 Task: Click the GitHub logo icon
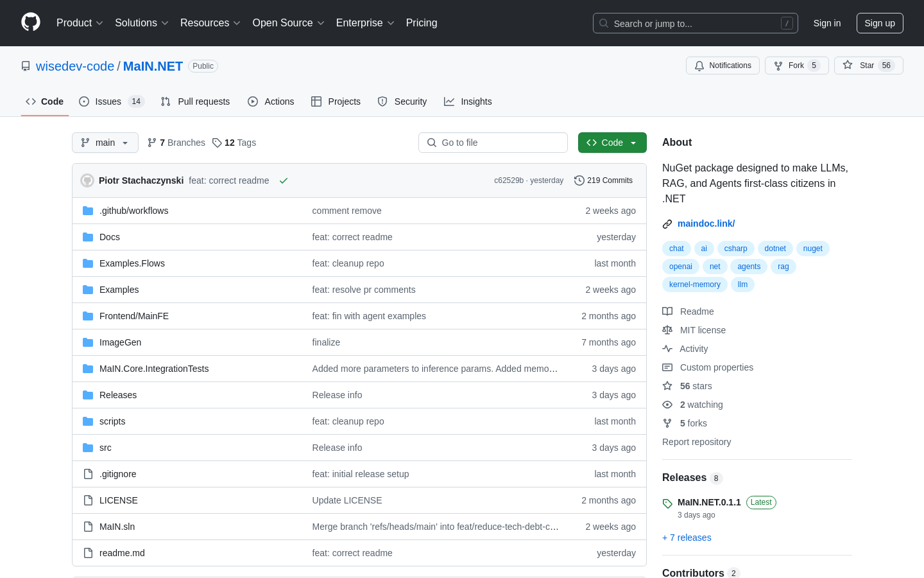click(x=31, y=22)
